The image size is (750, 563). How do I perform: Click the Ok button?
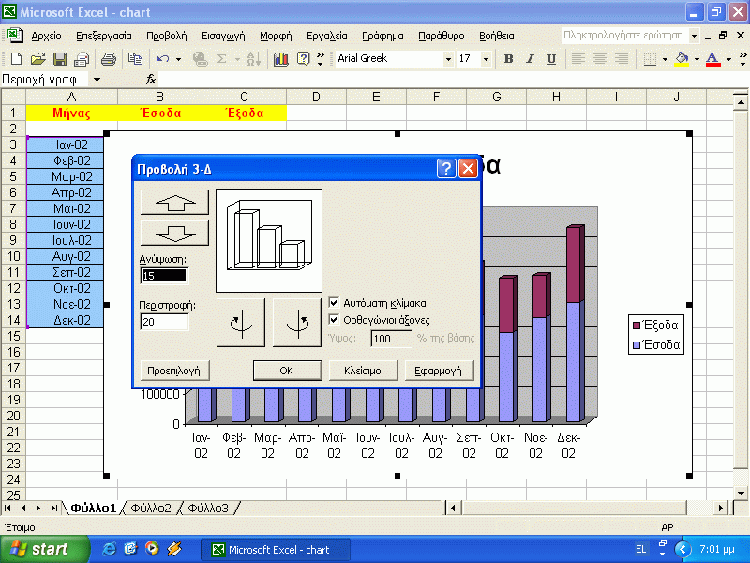tap(287, 370)
